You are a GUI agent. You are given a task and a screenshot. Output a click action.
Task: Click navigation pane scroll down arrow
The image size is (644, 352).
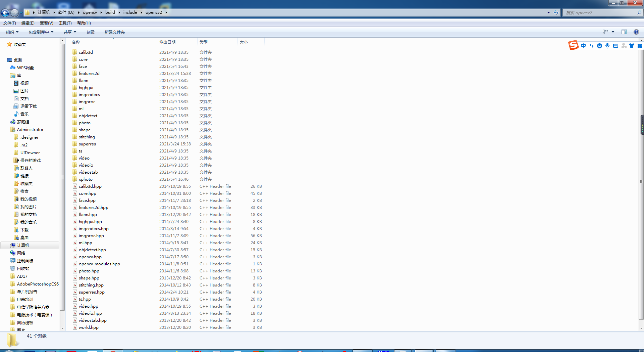62,328
